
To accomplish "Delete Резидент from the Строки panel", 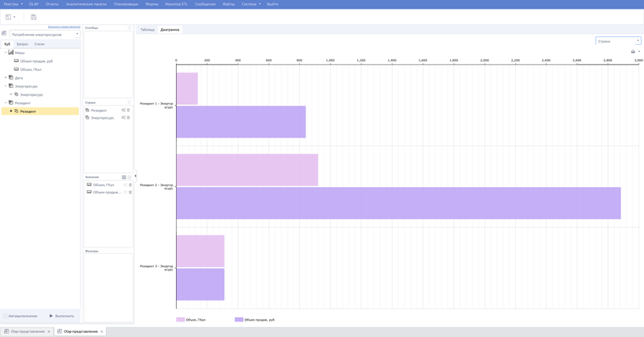I will [129, 110].
